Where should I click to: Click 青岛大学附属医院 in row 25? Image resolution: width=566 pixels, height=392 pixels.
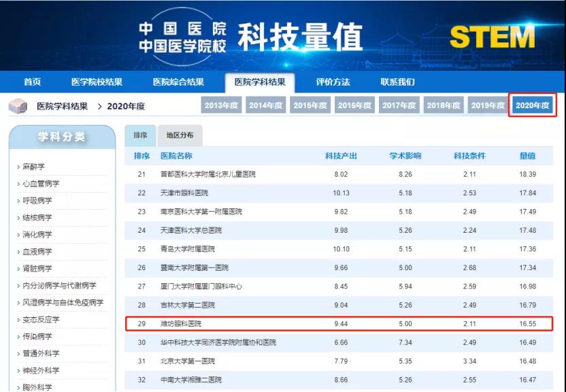click(187, 249)
